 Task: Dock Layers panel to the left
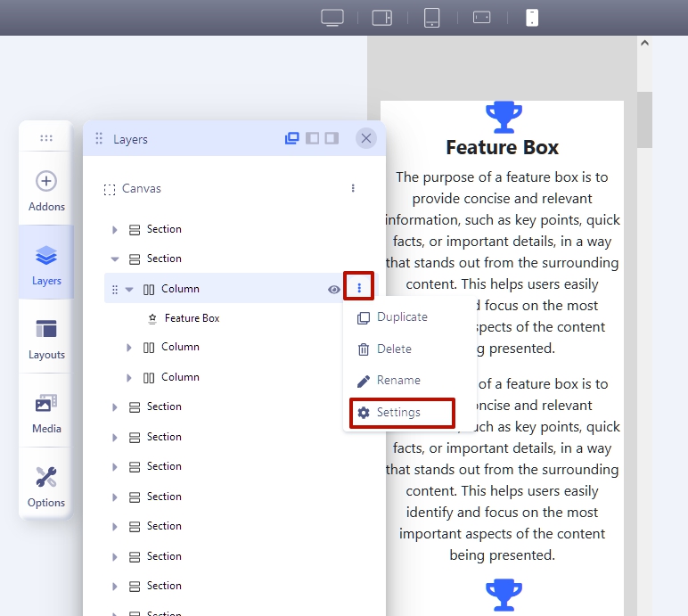(x=312, y=138)
